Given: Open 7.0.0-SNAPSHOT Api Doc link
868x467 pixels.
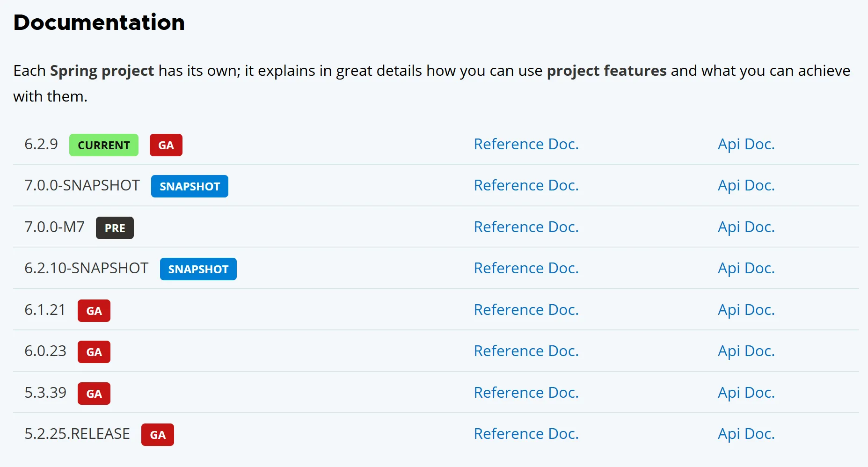Looking at the screenshot, I should [746, 185].
